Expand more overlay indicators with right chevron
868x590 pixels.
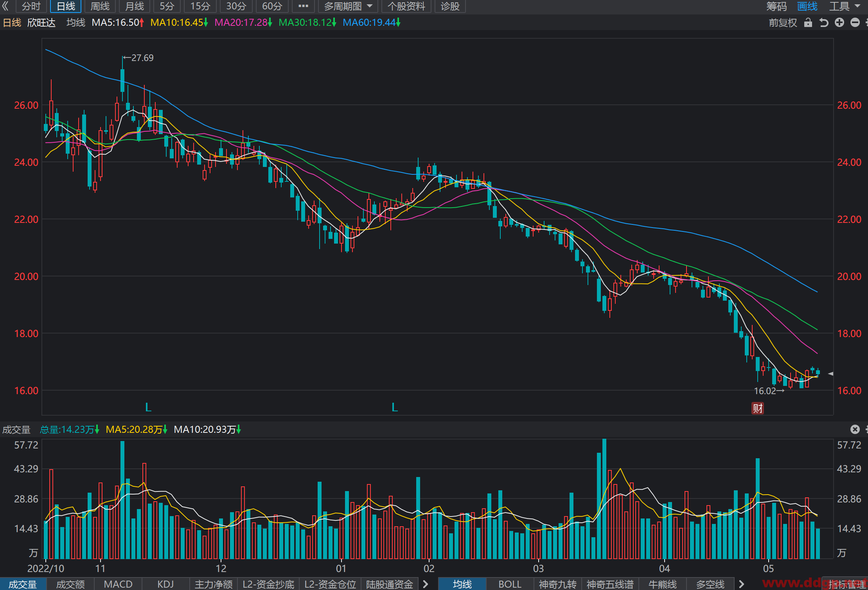pyautogui.click(x=741, y=584)
